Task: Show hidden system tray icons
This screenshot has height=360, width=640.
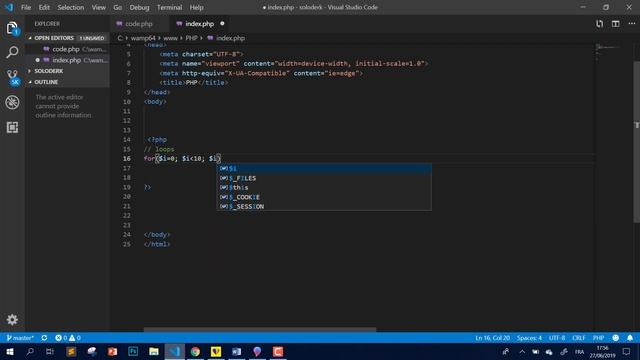Action: pos(522,351)
